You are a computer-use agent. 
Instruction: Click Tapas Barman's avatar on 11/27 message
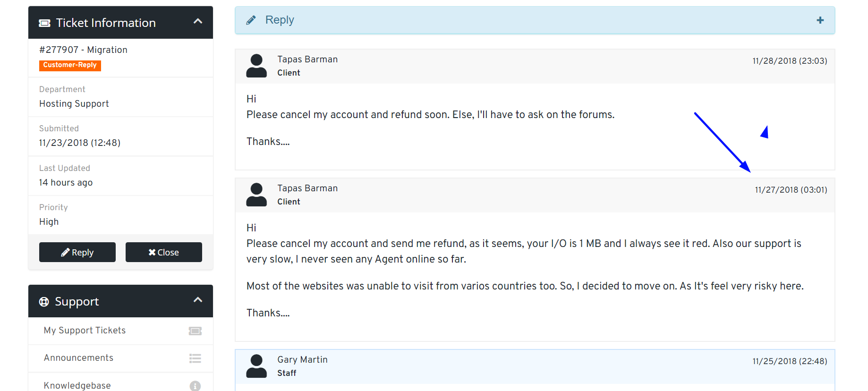point(256,195)
